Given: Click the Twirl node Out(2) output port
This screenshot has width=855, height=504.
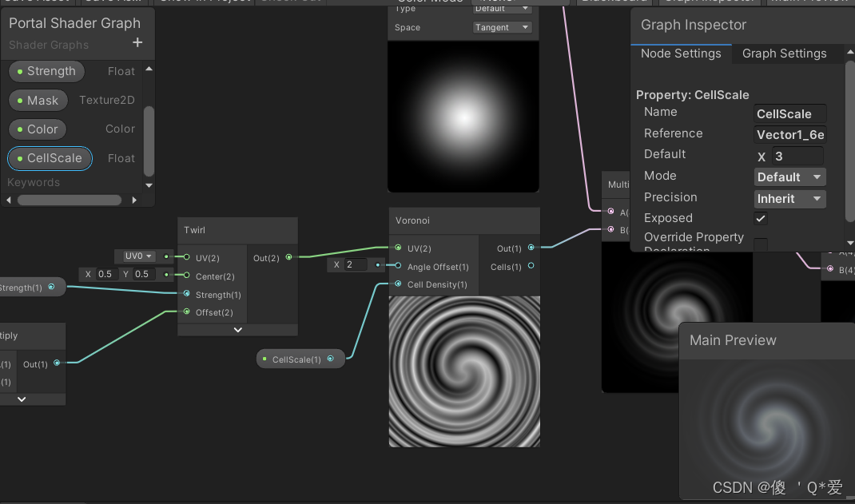Looking at the screenshot, I should 289,257.
